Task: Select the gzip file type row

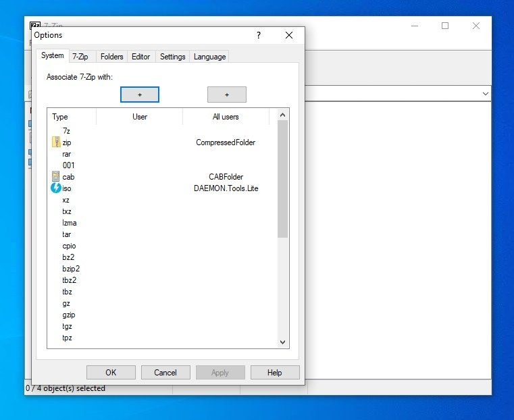Action: tap(162, 315)
